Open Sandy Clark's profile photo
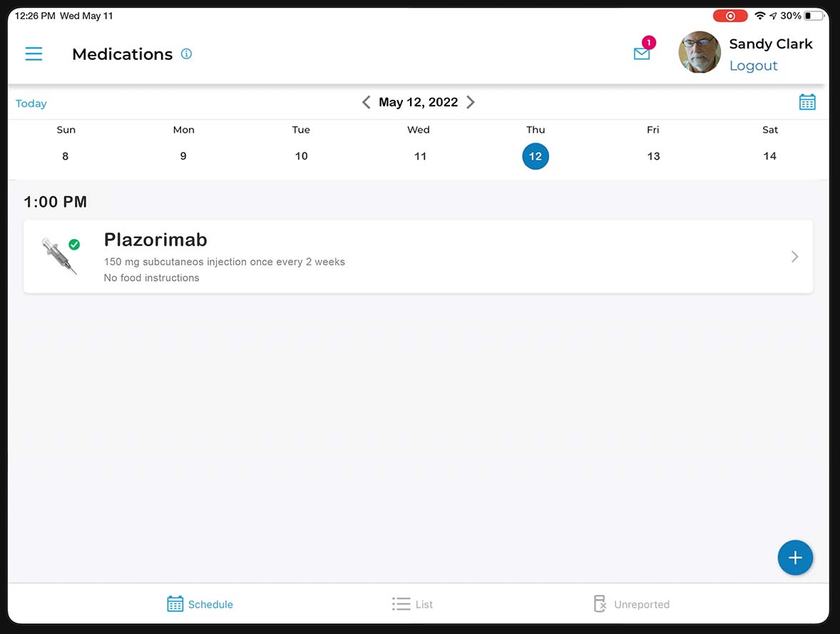The image size is (840, 634). click(x=700, y=52)
